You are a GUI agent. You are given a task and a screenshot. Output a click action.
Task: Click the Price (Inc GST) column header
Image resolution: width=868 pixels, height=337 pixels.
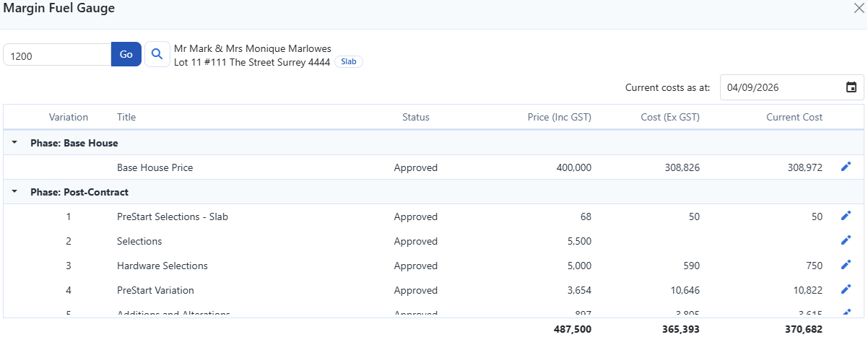pyautogui.click(x=560, y=117)
